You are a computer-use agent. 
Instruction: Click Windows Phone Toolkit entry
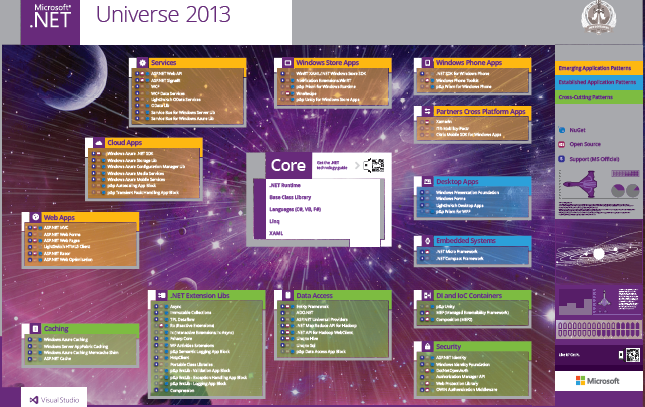pos(457,81)
